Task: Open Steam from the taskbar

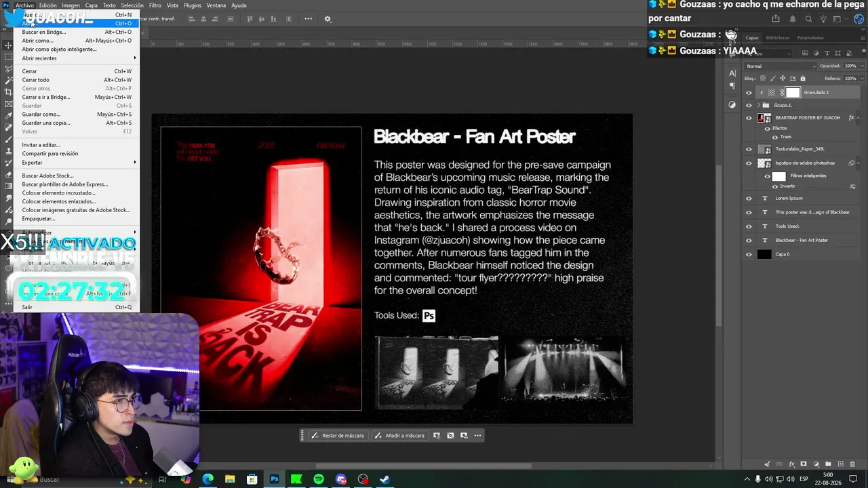Action: pos(384,479)
